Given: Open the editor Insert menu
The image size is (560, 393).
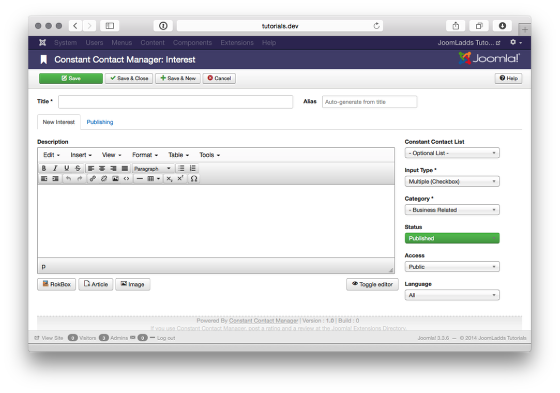Looking at the screenshot, I should pos(81,155).
